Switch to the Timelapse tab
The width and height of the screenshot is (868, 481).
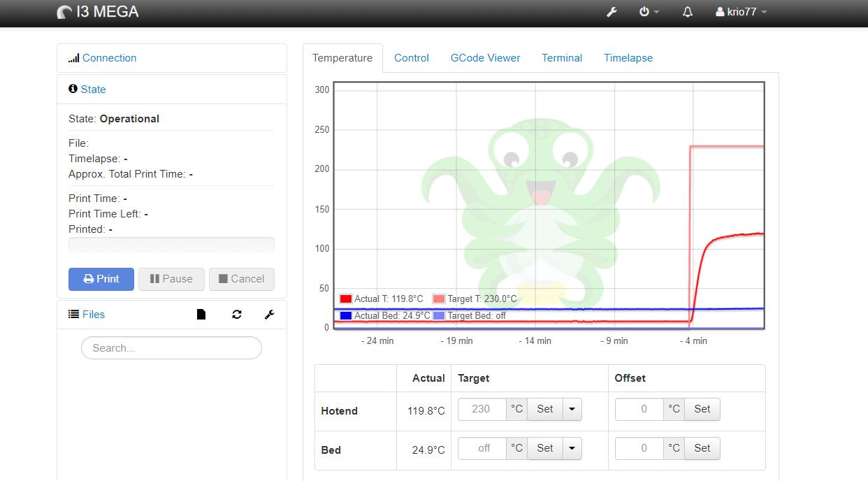click(628, 58)
